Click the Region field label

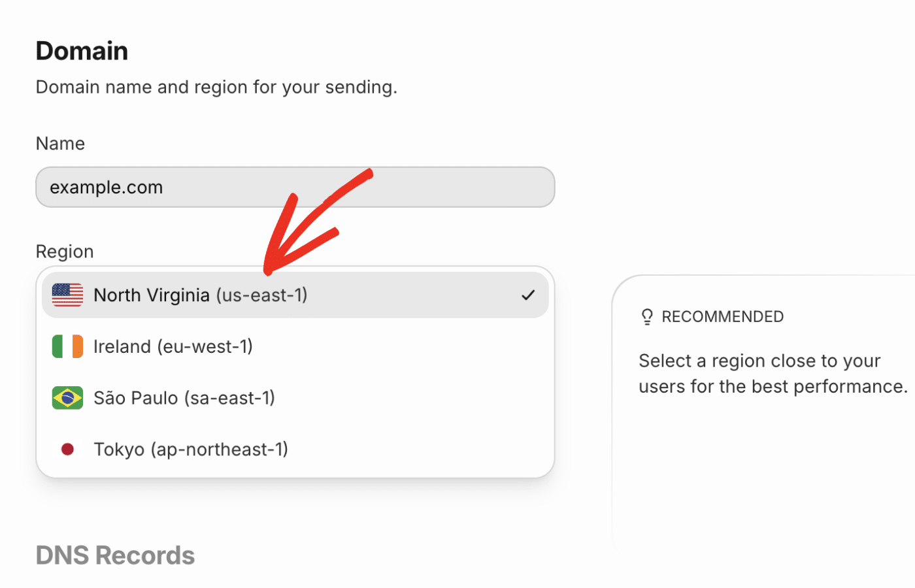pos(64,251)
